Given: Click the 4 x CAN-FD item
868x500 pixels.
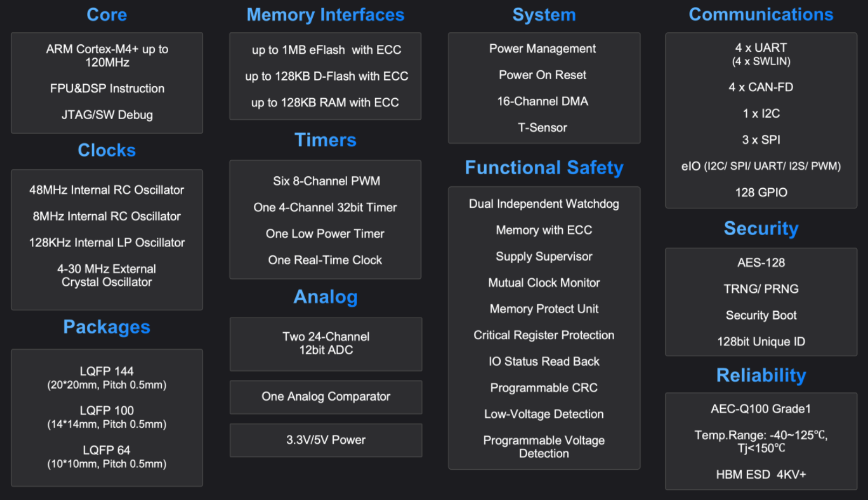Looking at the screenshot, I should pos(761,87).
